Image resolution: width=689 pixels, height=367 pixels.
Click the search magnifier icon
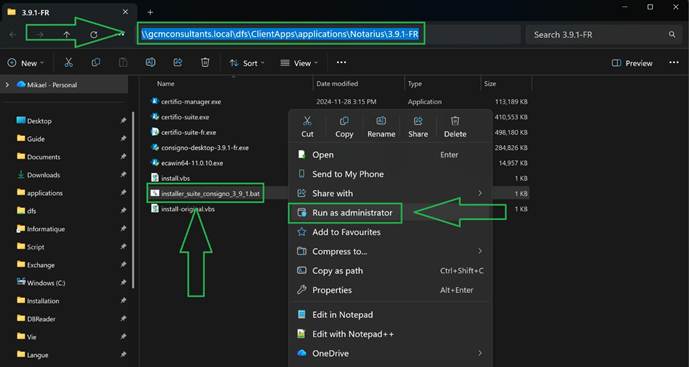point(672,34)
